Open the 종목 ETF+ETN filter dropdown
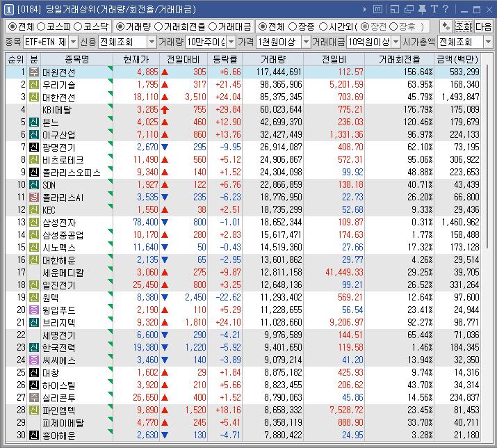 [x=73, y=42]
